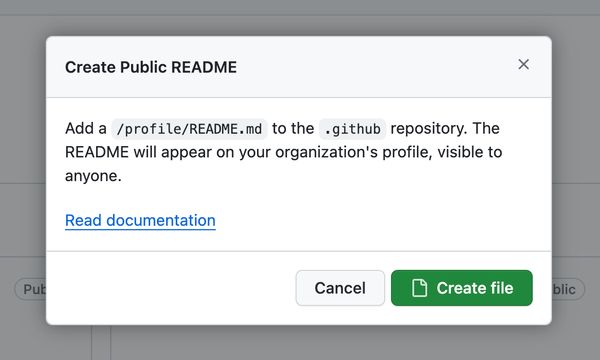Click the green Create file button
Image resolution: width=600 pixels, height=360 pixels.
[461, 288]
